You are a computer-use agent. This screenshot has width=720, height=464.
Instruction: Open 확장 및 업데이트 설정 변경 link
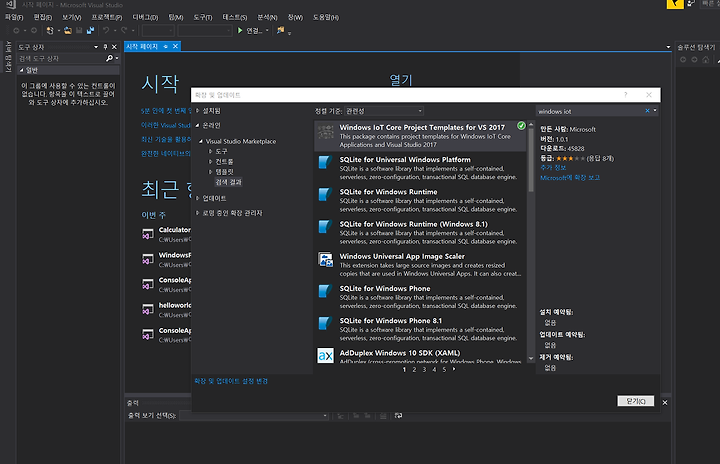(231, 381)
